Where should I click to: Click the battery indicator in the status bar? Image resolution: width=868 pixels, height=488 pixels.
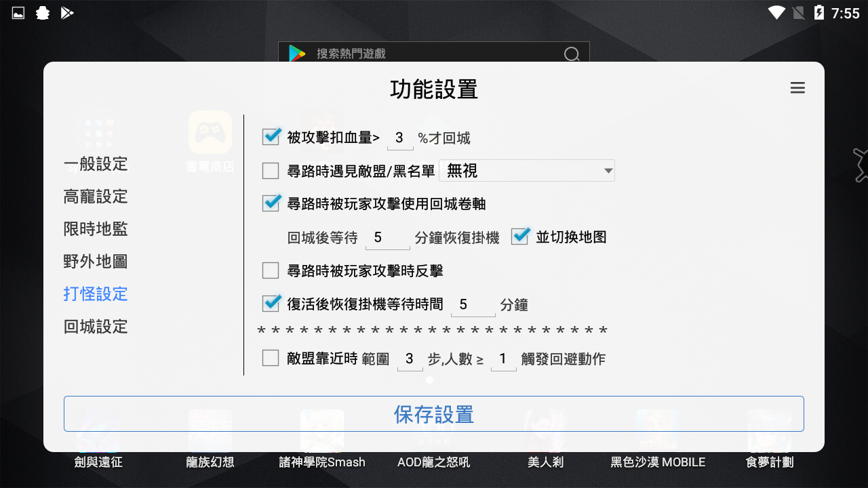[x=819, y=12]
